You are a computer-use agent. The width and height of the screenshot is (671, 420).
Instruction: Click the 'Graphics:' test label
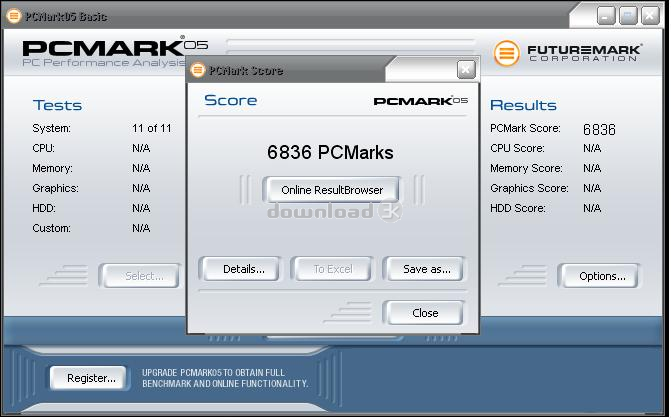55,188
